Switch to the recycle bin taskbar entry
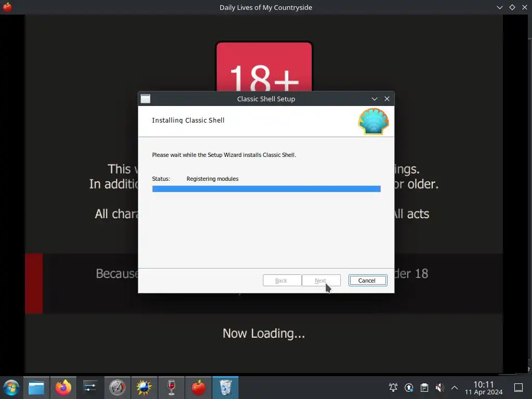532x399 pixels. 225,388
